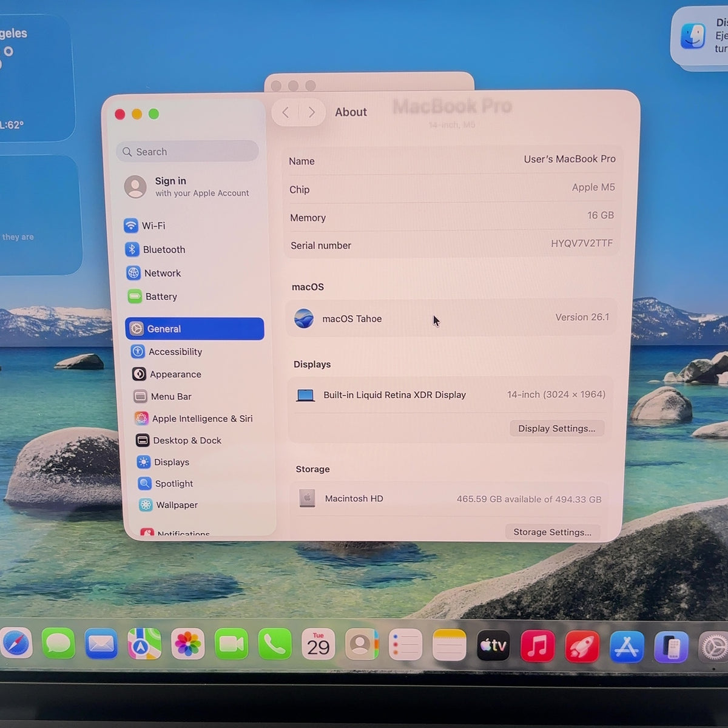This screenshot has height=728, width=728.
Task: Click System Settings gear in Dock
Action: point(714,649)
